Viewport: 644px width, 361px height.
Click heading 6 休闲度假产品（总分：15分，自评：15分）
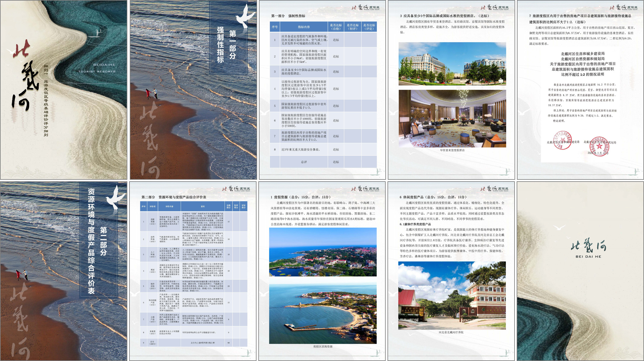click(x=433, y=197)
